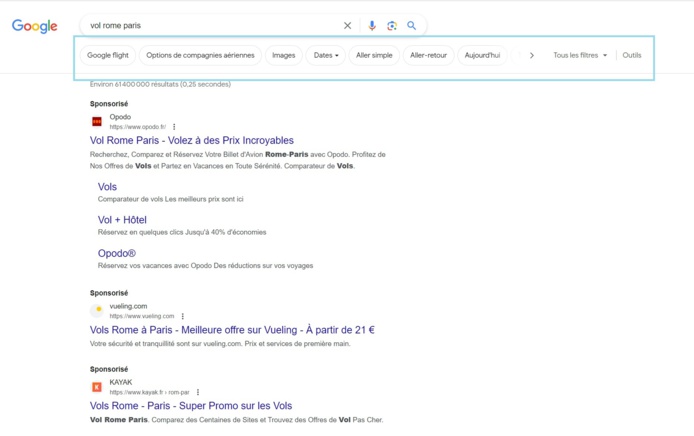
Task: Open Vol + Hôtel sitelink
Action: point(122,220)
